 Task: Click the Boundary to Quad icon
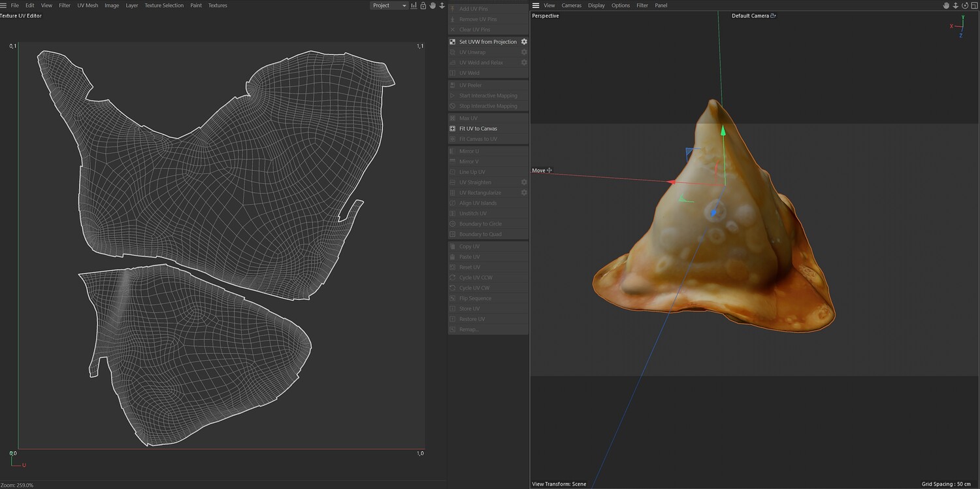click(453, 234)
